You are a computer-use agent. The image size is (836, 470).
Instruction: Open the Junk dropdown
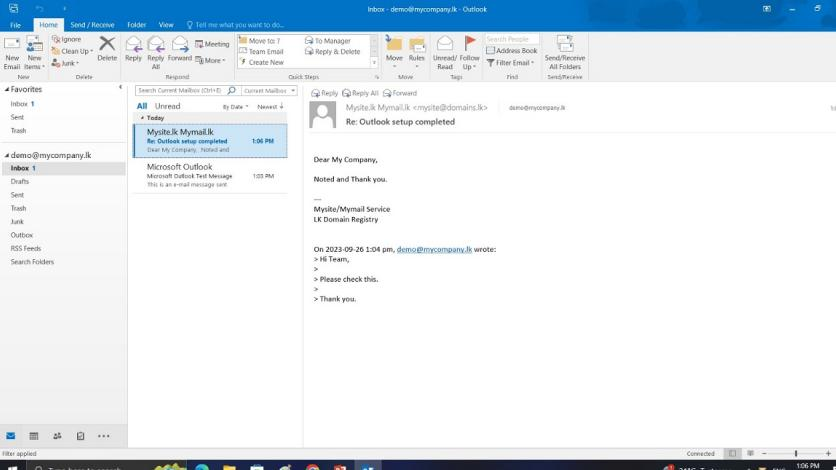click(66, 63)
